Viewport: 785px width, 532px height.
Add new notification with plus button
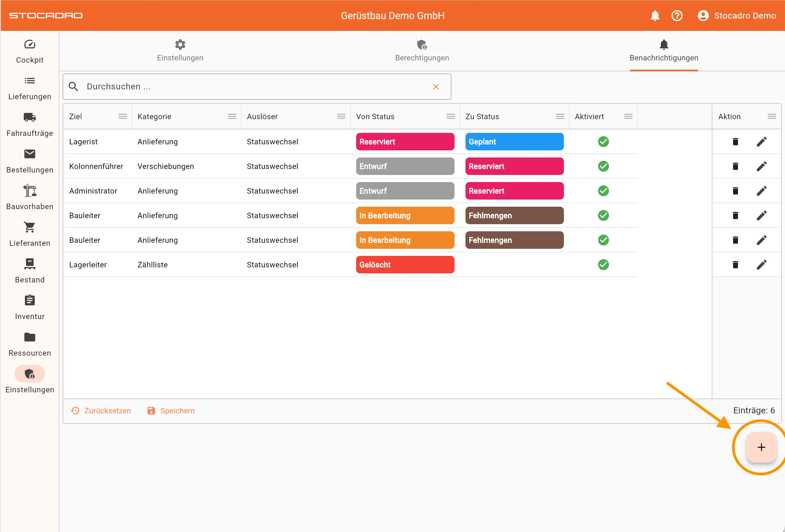(x=761, y=447)
